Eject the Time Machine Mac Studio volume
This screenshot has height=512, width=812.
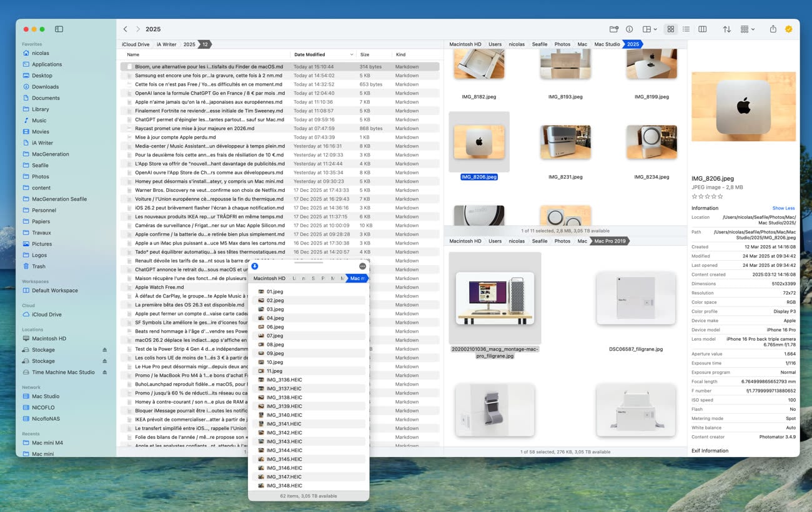click(x=105, y=372)
